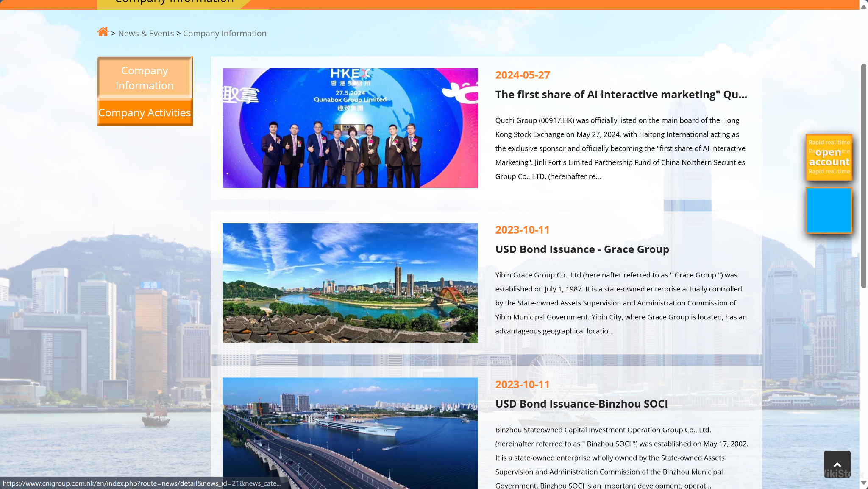
Task: Click the Company Information breadcrumb link
Action: pyautogui.click(x=225, y=34)
